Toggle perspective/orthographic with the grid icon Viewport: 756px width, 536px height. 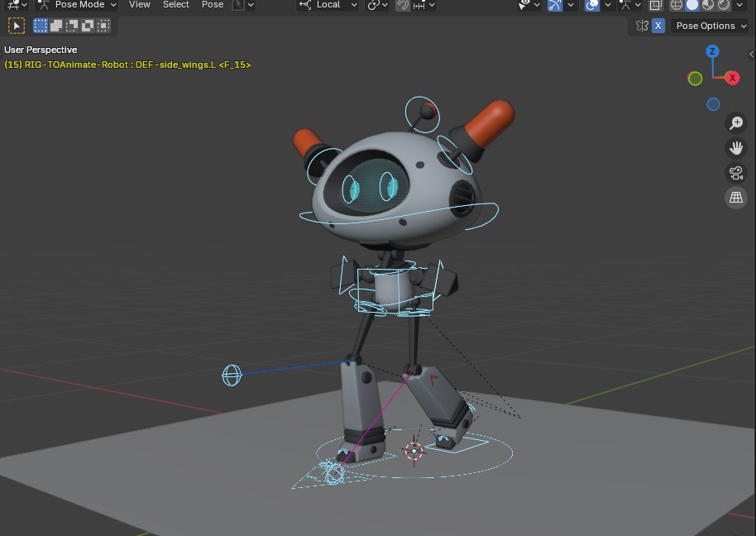click(x=735, y=198)
